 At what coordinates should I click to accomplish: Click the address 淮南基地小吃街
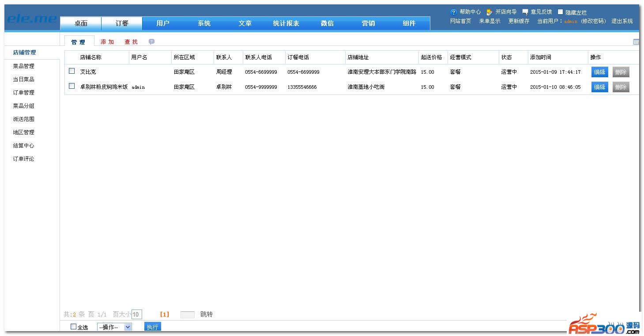pyautogui.click(x=366, y=87)
